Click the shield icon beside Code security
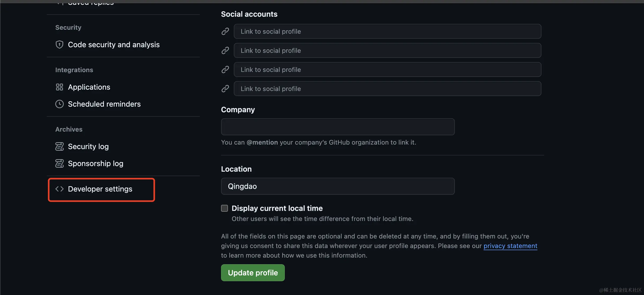This screenshot has height=295, width=644. [59, 45]
